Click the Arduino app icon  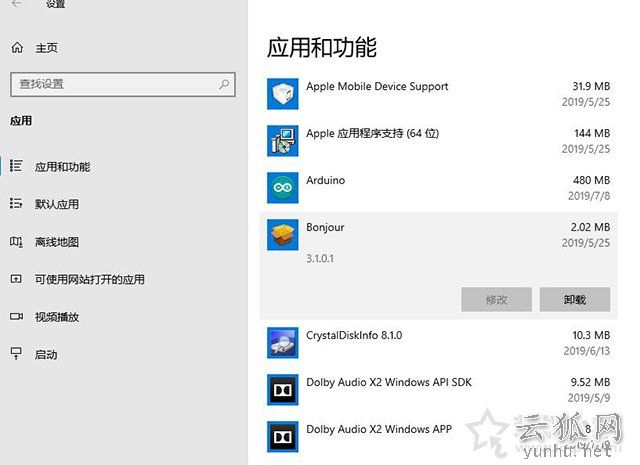[x=282, y=188]
